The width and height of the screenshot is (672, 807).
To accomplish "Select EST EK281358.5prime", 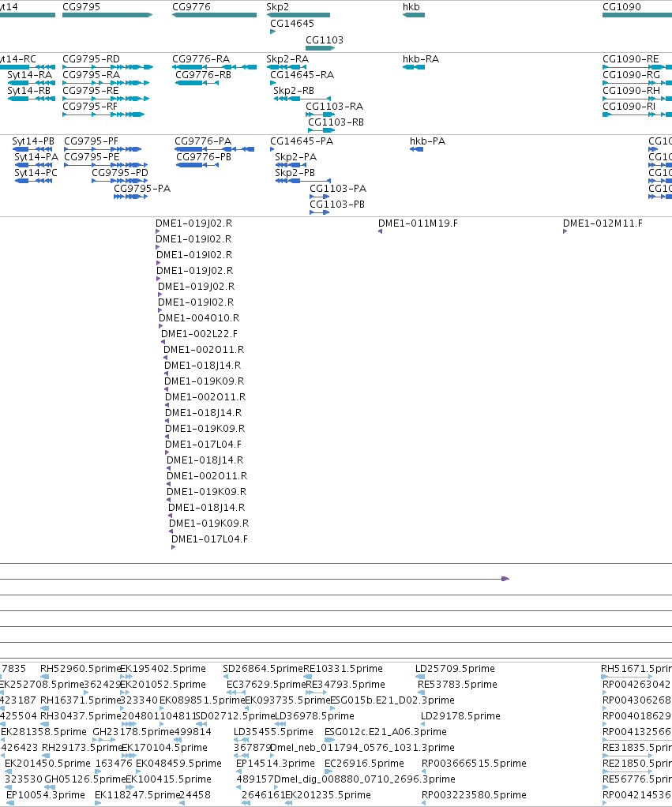I will [x=43, y=731].
